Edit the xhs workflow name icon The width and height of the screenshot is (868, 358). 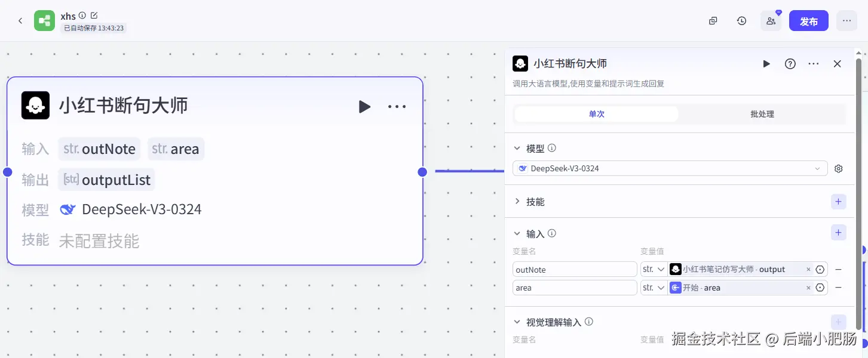(x=94, y=16)
